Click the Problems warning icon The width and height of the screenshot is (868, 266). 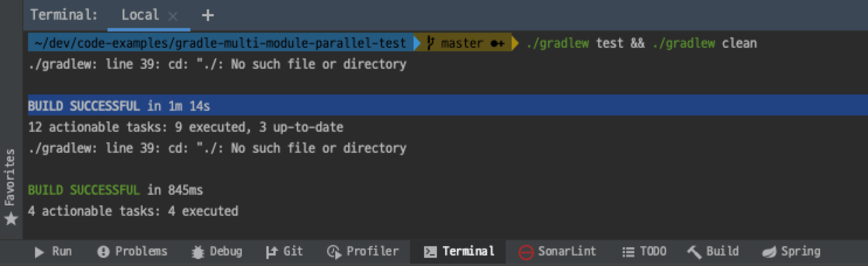(103, 252)
